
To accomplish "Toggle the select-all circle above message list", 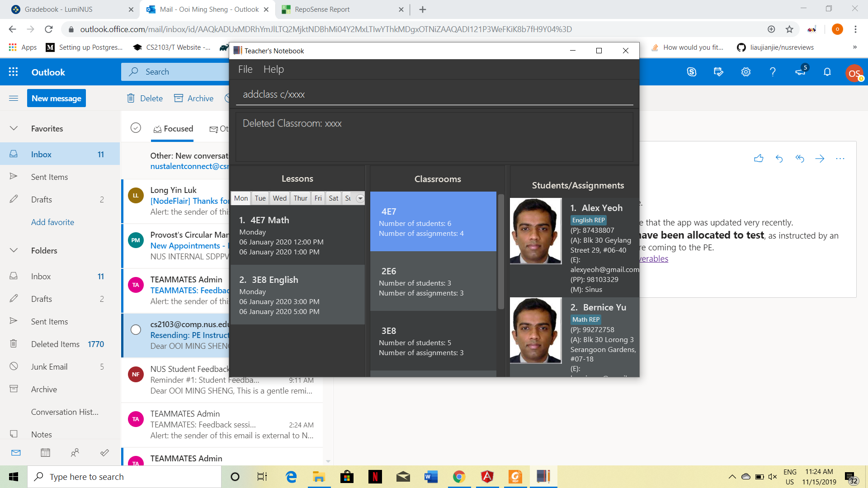I will click(136, 128).
